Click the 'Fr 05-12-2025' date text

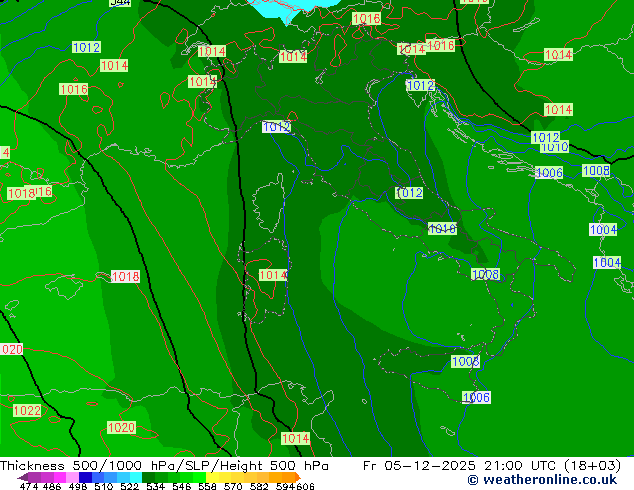pyautogui.click(x=419, y=466)
